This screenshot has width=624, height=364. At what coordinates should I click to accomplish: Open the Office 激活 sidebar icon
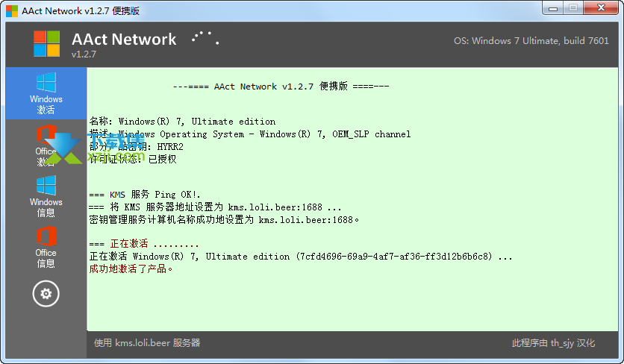46,145
